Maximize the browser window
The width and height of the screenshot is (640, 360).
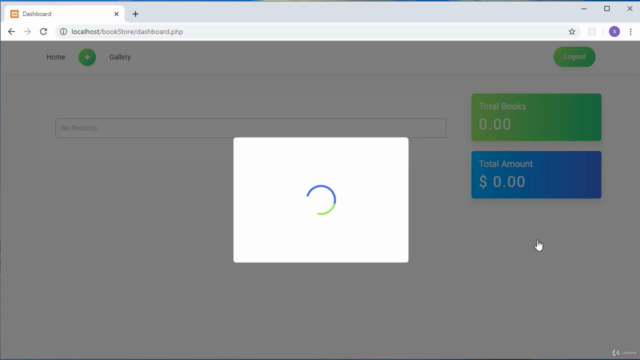point(607,9)
